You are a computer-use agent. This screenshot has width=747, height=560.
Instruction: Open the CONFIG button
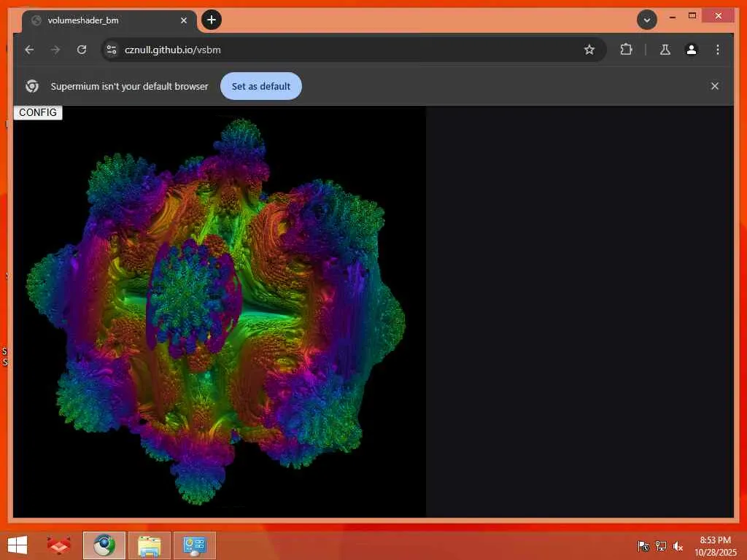(x=38, y=112)
